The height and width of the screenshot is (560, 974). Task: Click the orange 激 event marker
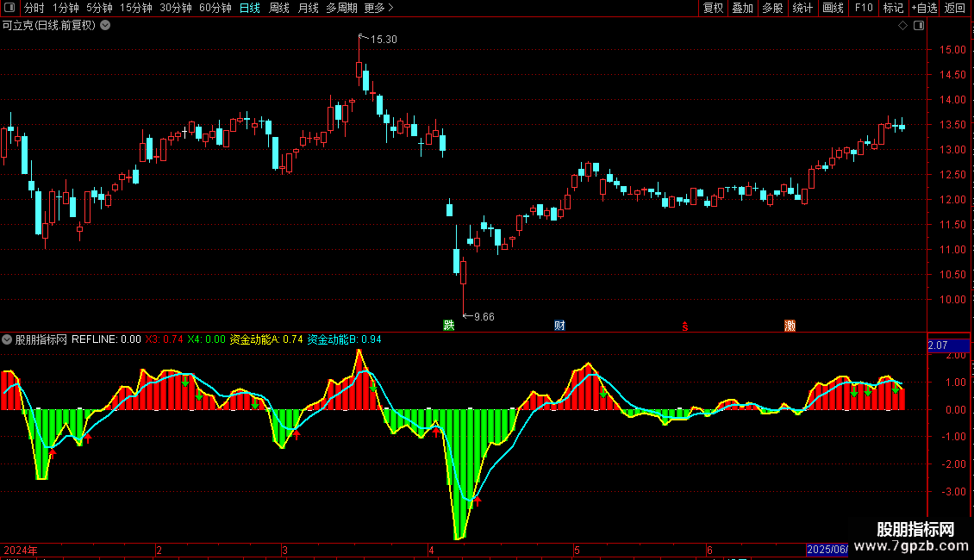[x=790, y=326]
